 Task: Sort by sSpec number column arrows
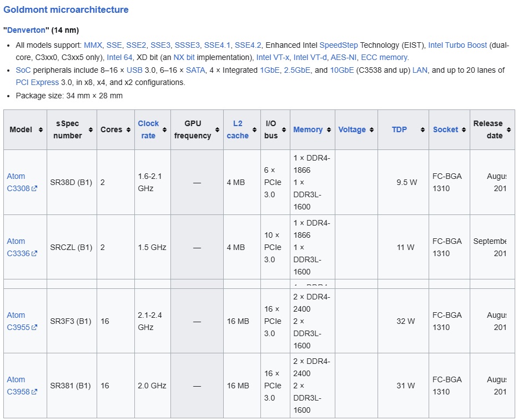90,129
